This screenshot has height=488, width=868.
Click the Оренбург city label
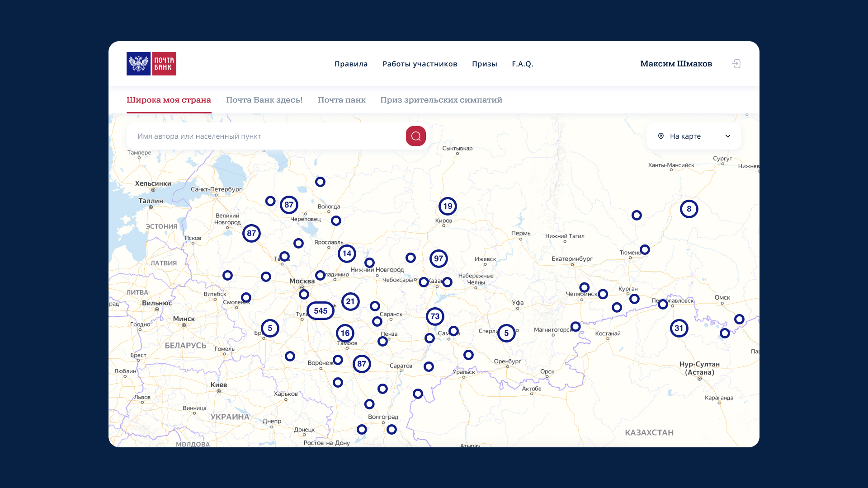508,361
